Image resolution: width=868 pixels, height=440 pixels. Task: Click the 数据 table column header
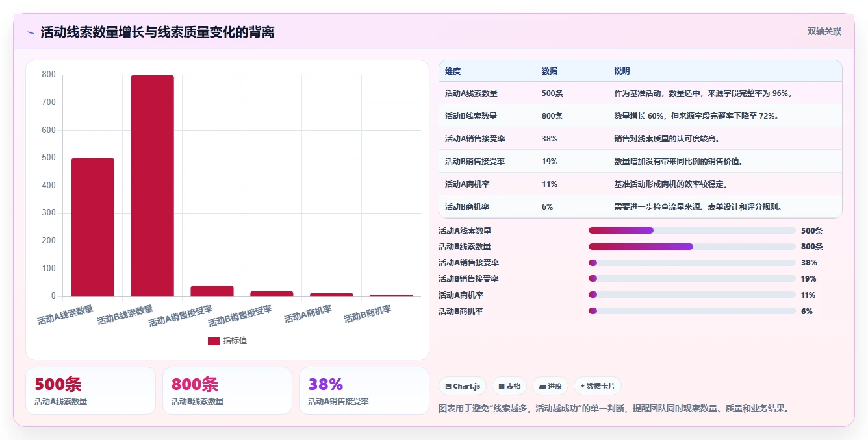(550, 71)
